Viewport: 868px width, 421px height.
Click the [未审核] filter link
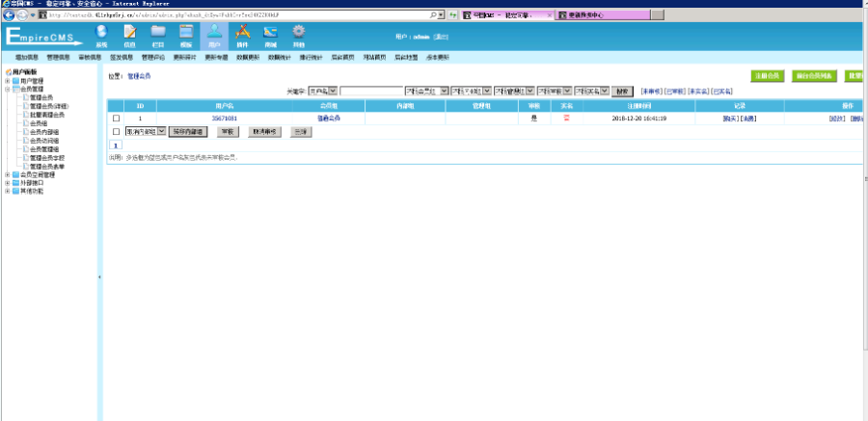(x=652, y=91)
